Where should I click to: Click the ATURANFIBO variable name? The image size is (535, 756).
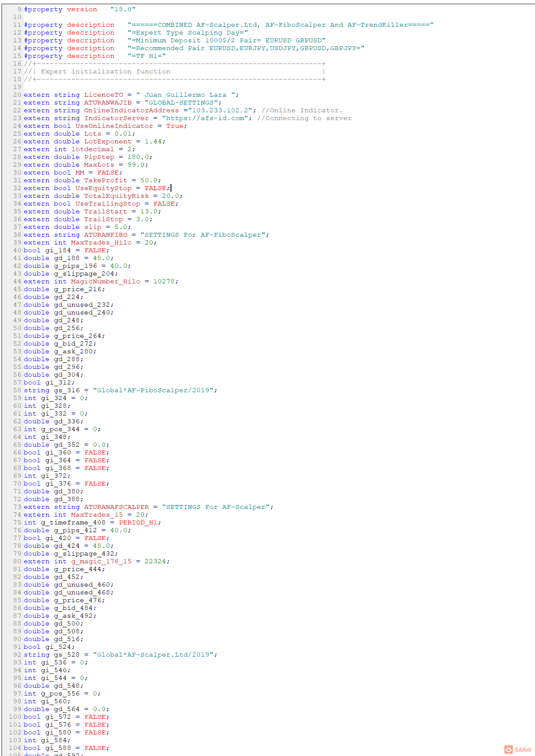pos(105,235)
